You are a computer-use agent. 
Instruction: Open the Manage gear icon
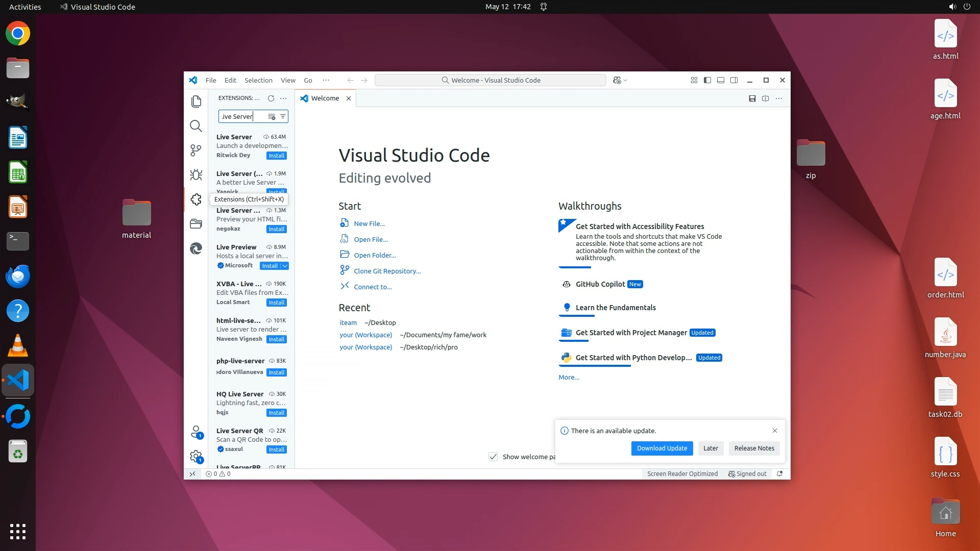pos(196,456)
